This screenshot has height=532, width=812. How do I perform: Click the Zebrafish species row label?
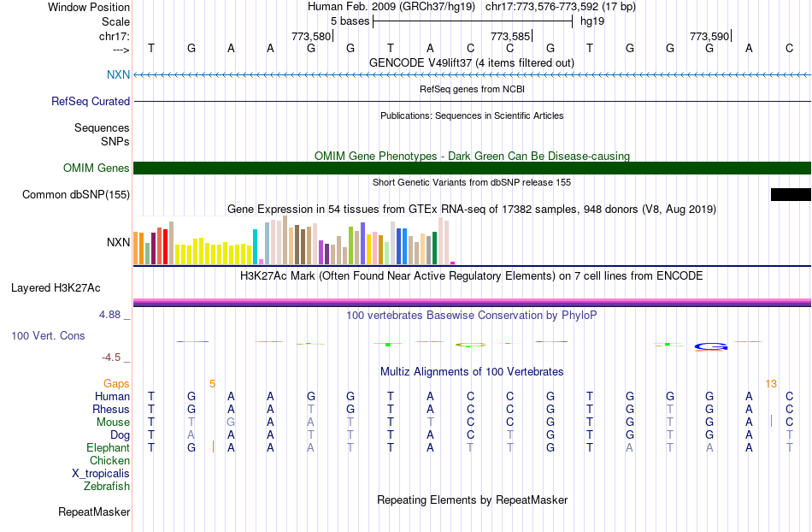(x=107, y=487)
